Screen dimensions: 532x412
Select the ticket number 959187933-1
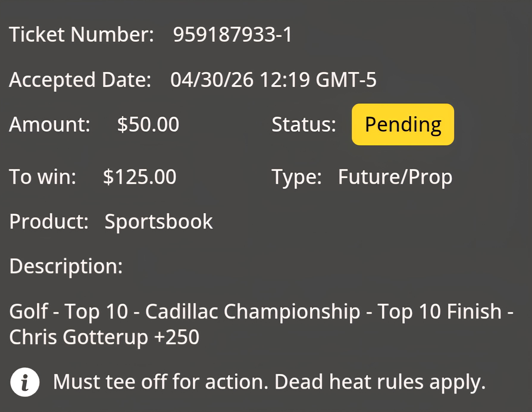click(x=232, y=34)
